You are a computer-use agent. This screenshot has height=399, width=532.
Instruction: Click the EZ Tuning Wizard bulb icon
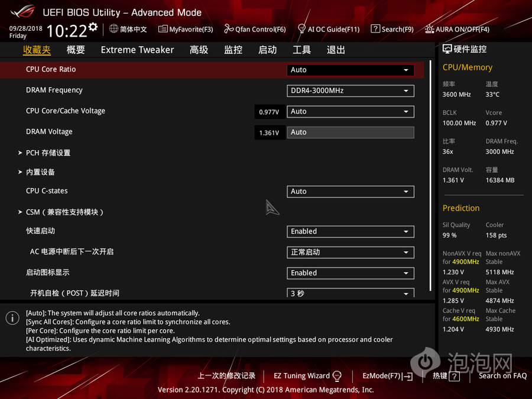[x=338, y=376]
